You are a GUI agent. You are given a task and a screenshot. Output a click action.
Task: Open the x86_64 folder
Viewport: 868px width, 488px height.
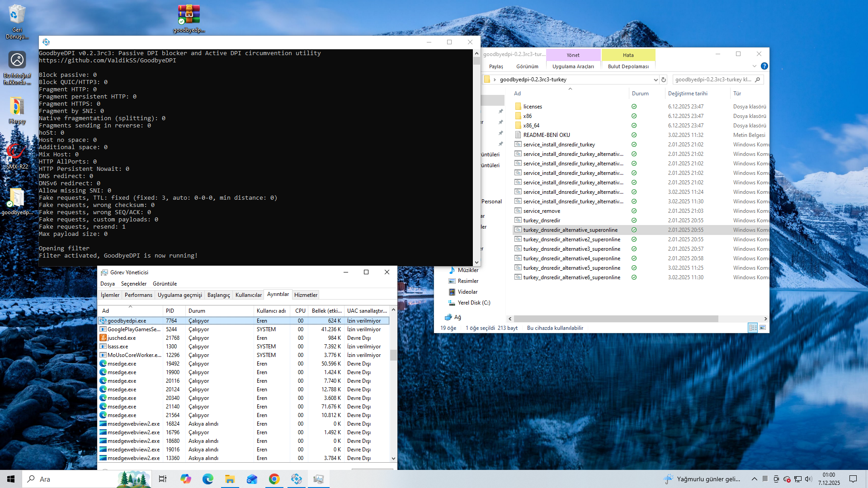[x=531, y=125]
